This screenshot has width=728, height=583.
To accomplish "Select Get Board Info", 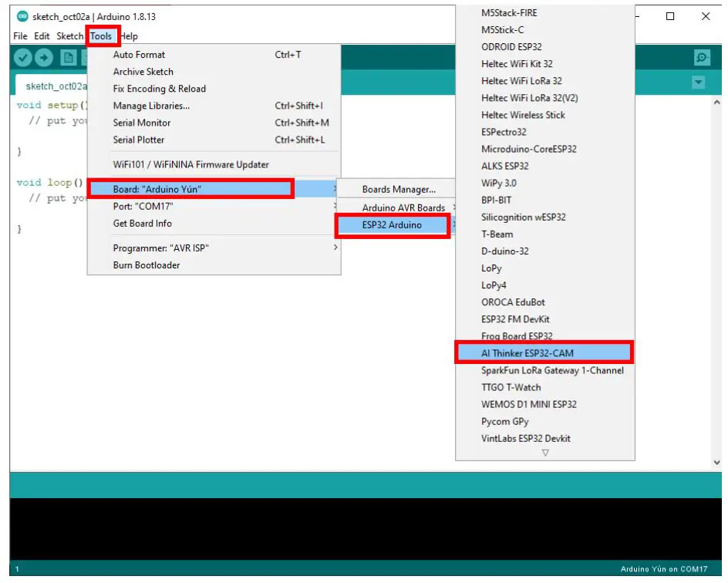I will (x=214, y=224).
